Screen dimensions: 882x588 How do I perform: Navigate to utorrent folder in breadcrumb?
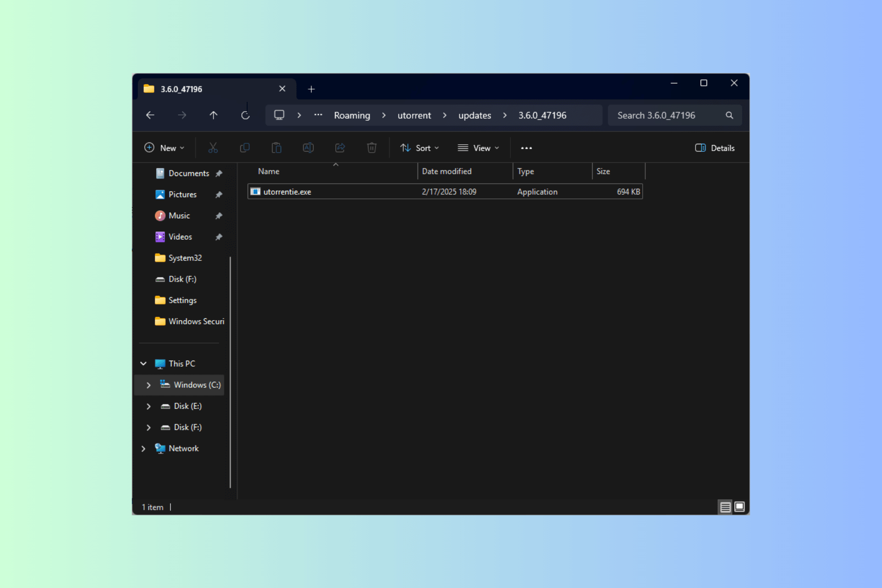click(414, 115)
